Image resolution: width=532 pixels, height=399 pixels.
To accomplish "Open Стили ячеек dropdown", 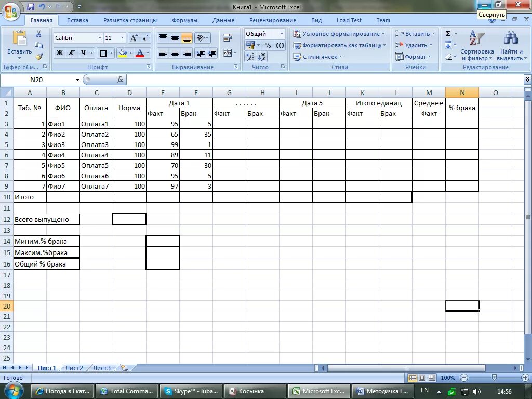I will click(318, 57).
